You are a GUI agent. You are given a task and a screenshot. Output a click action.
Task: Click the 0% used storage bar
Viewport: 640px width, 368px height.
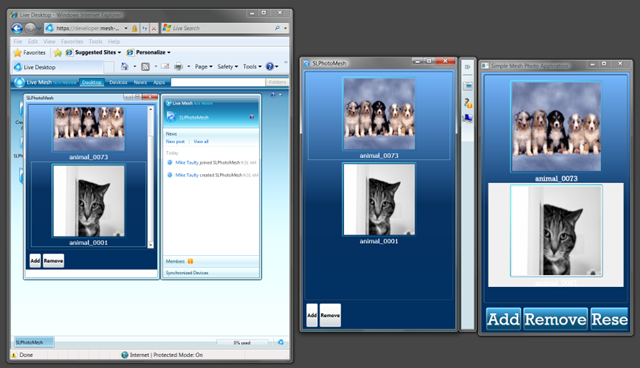pos(242,343)
